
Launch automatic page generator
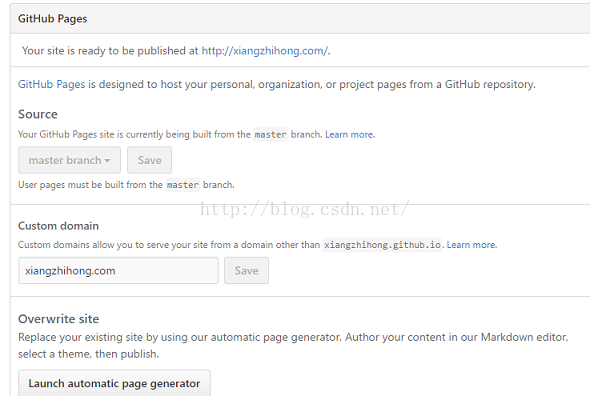click(x=114, y=383)
